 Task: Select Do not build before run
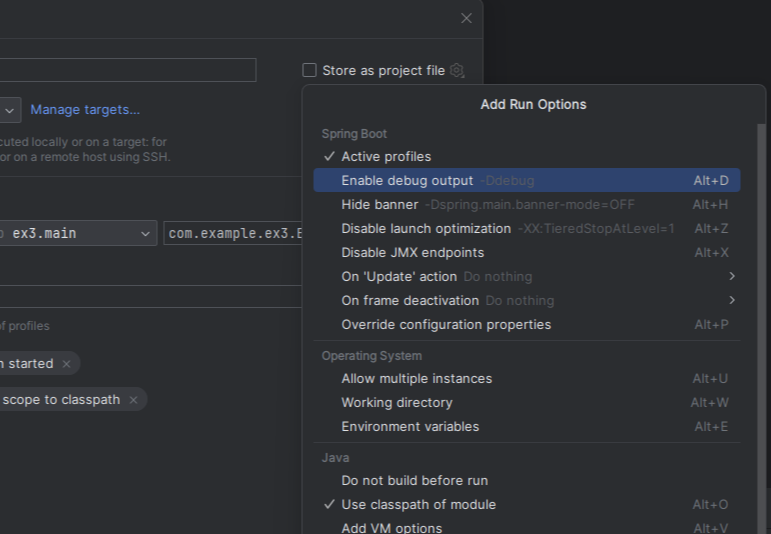[x=527, y=480]
